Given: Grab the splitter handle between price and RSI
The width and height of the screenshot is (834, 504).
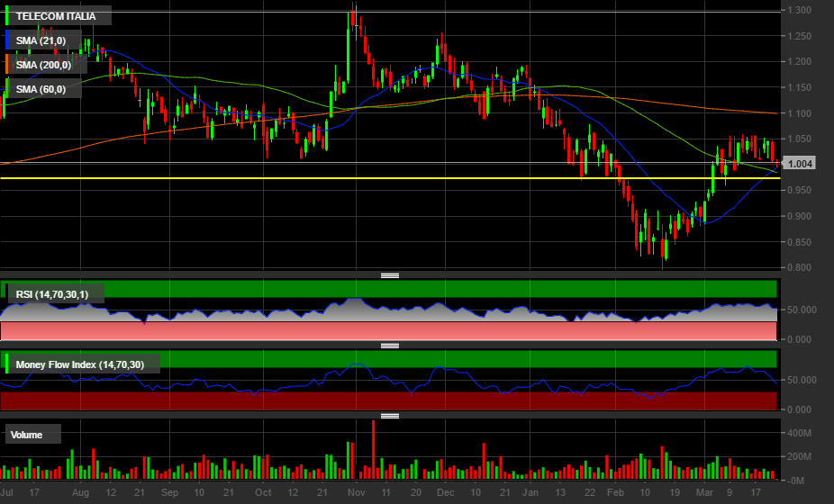Looking at the screenshot, I should (390, 275).
